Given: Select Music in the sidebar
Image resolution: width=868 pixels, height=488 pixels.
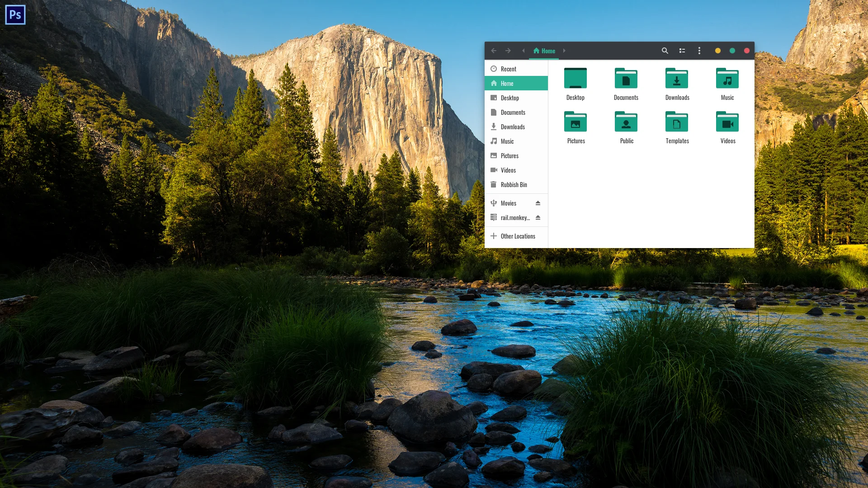Looking at the screenshot, I should pyautogui.click(x=516, y=141).
